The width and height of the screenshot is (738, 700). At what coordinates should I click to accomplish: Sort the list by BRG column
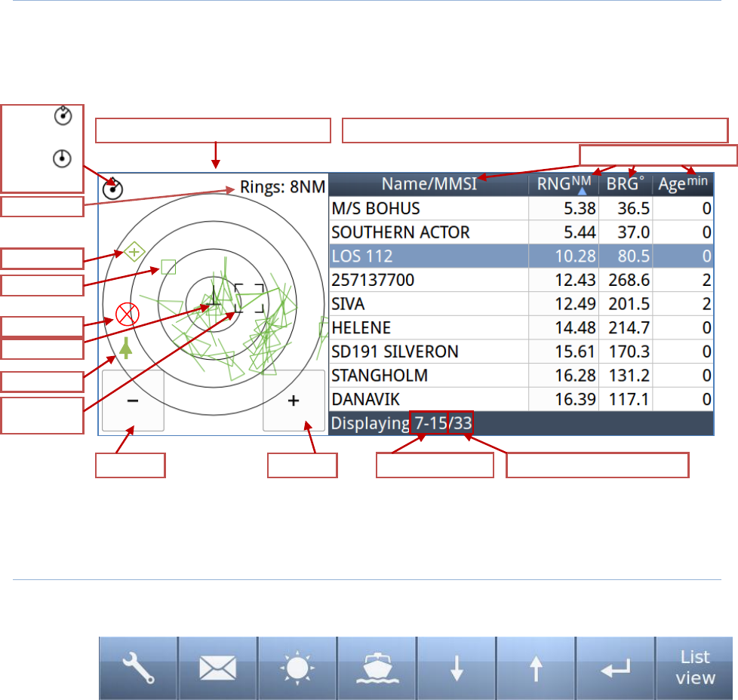click(x=626, y=184)
